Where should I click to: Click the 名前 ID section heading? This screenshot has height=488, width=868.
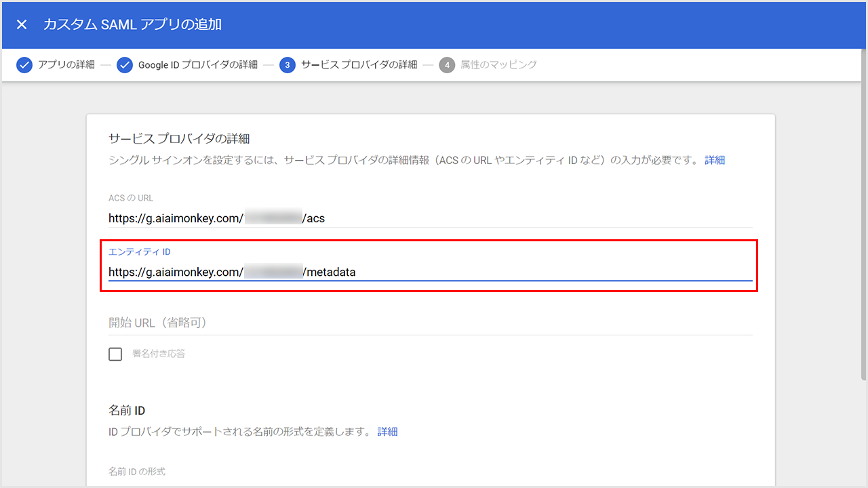(x=127, y=410)
